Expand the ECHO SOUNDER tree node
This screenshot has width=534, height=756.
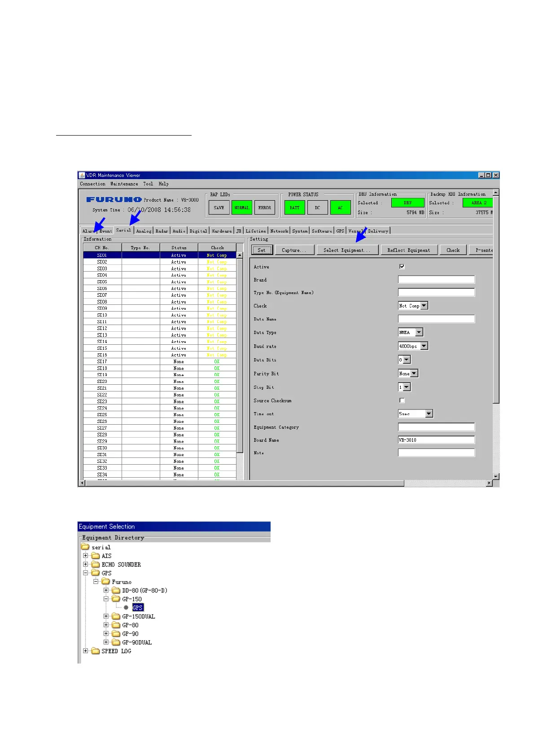tap(86, 564)
